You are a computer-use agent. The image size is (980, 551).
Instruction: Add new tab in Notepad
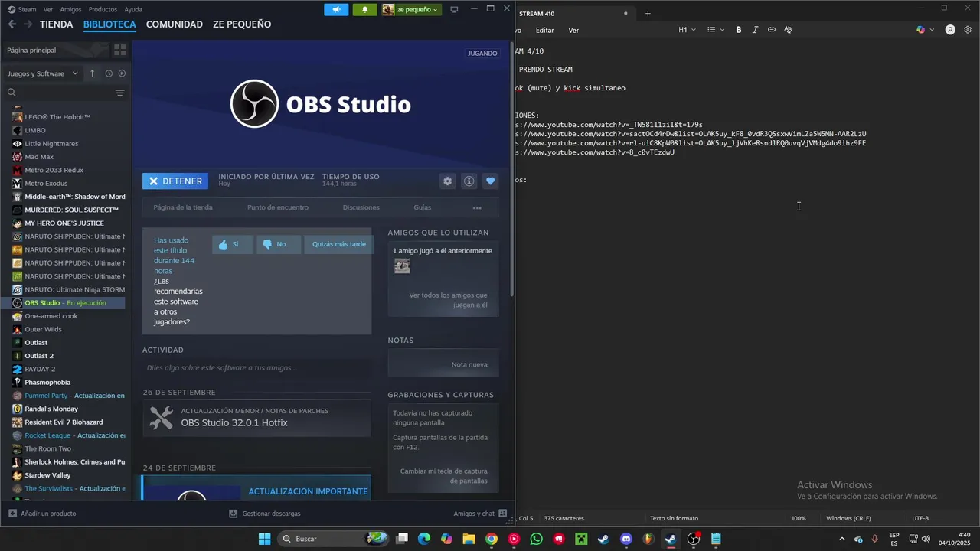(x=648, y=14)
